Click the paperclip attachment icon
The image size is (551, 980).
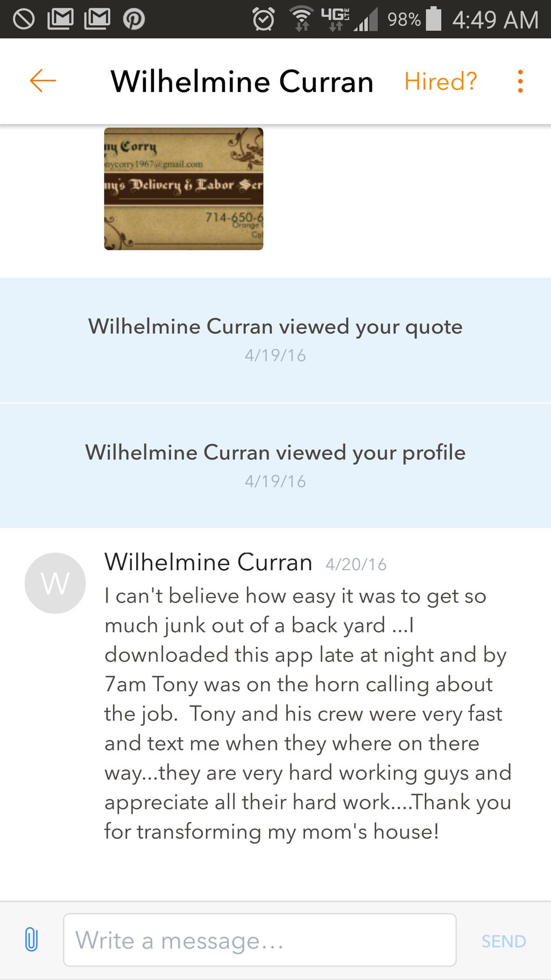click(x=31, y=940)
